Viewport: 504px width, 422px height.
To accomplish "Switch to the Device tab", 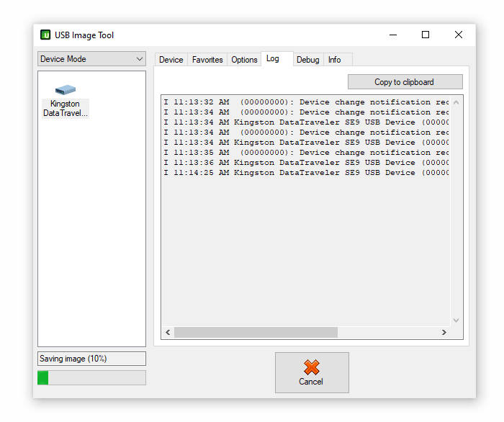I will tap(171, 60).
